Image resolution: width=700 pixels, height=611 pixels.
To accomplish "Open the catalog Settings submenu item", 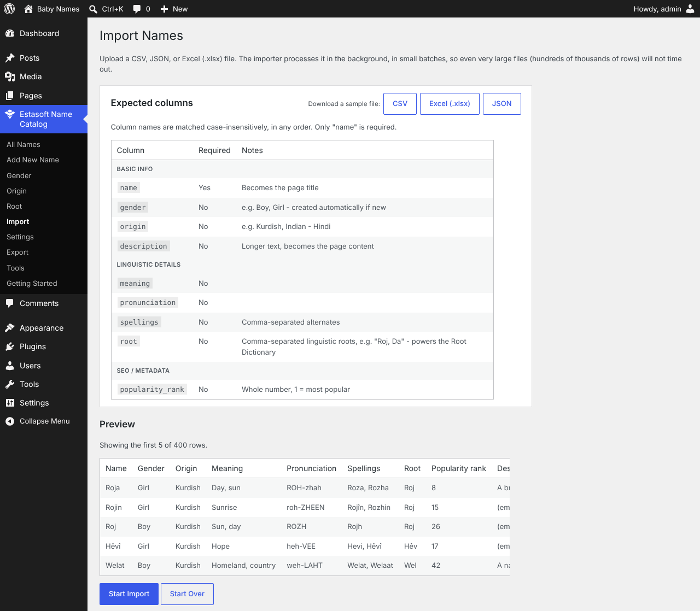I will tap(20, 237).
